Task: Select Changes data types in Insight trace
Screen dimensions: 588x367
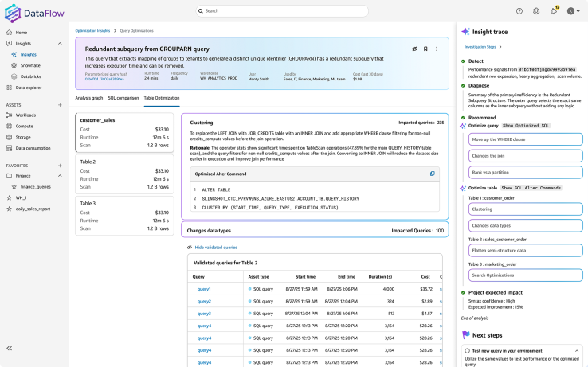Action: point(525,225)
